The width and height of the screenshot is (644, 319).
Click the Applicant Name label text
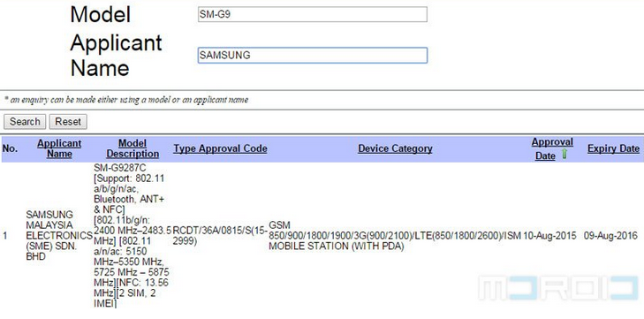(117, 56)
